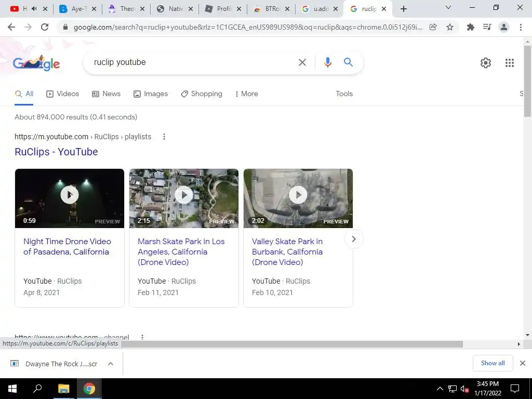Open search Tools options
Screen dimensions: 532x399
coord(344,94)
